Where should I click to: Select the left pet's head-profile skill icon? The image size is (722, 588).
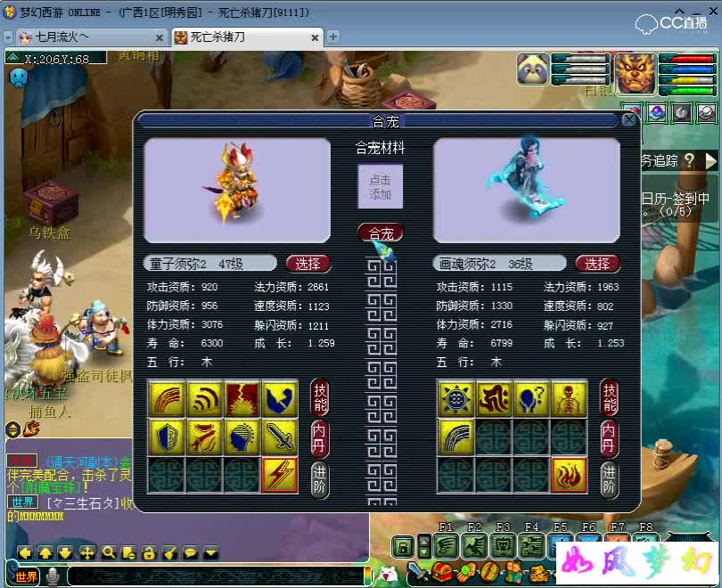[242, 437]
